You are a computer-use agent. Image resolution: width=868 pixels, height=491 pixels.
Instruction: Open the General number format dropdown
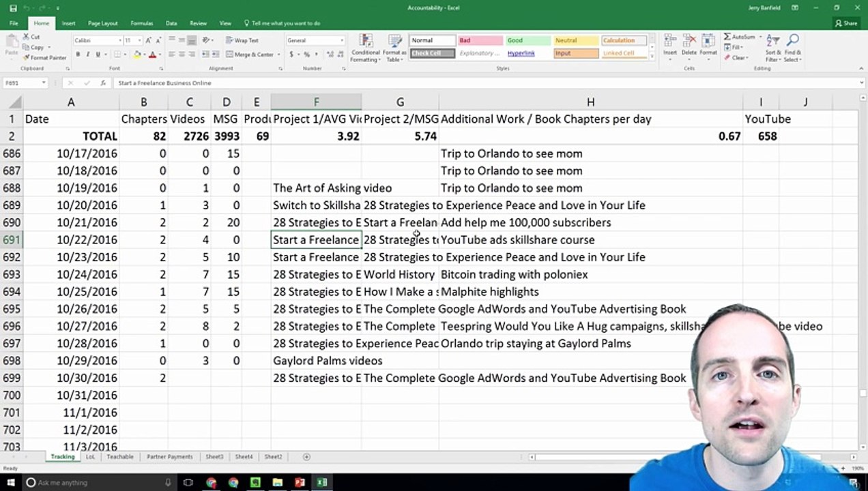[342, 40]
